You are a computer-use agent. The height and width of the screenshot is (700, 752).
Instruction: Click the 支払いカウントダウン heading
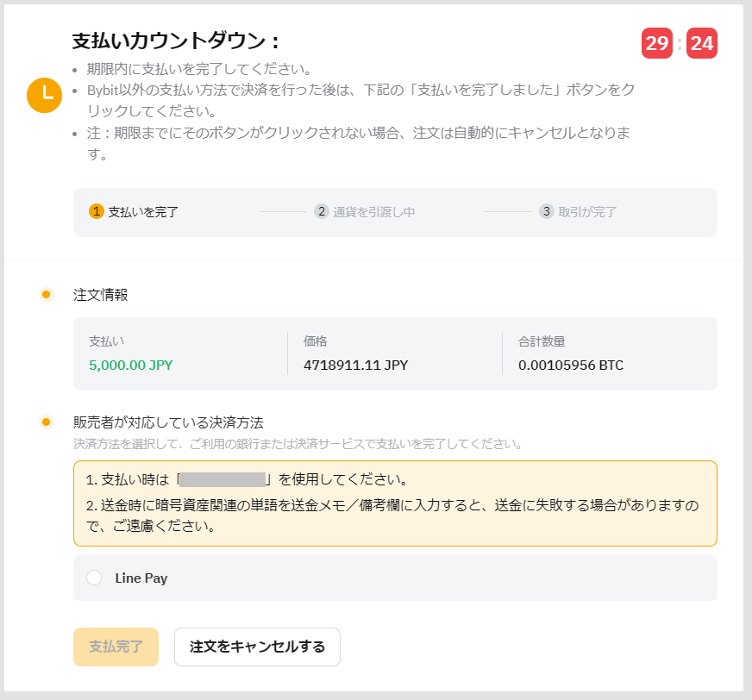pos(177,41)
